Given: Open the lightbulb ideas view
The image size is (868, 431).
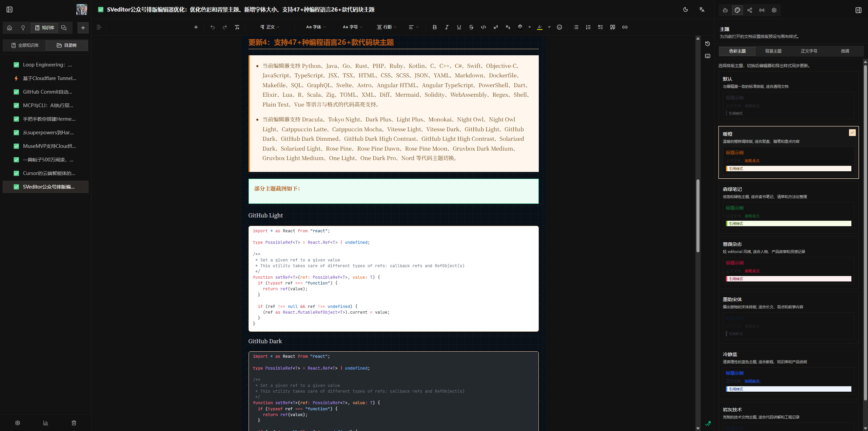Looking at the screenshot, I should 23,27.
